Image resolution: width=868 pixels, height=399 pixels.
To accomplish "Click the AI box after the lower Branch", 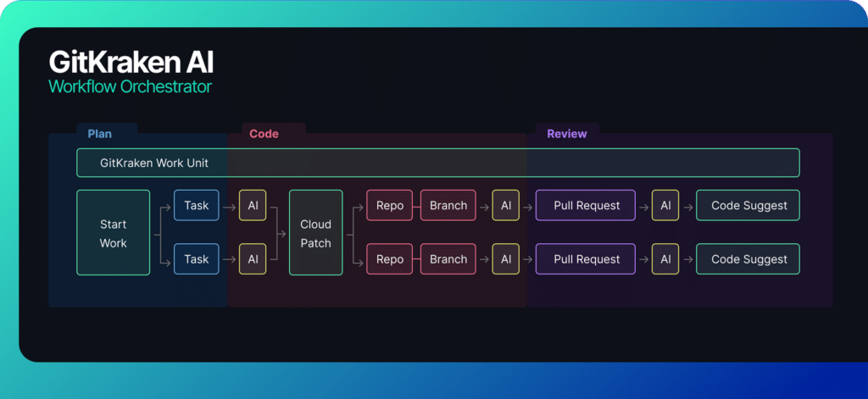I will 506,259.
